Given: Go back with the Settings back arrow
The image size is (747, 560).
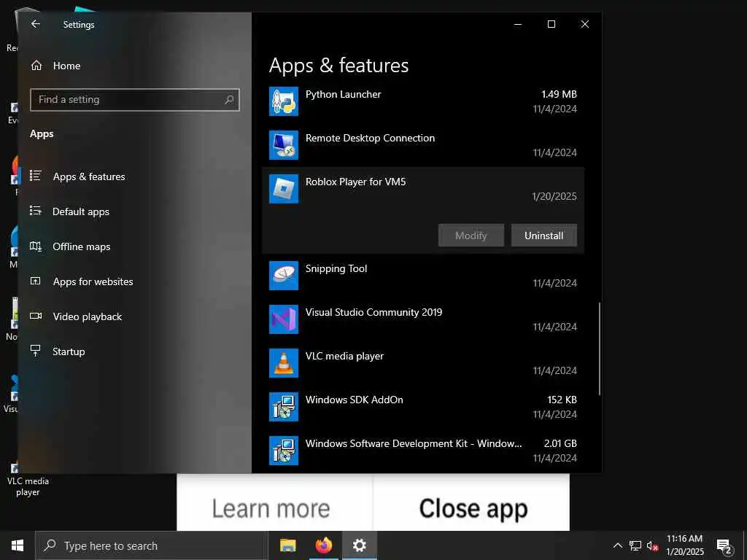Looking at the screenshot, I should point(35,24).
